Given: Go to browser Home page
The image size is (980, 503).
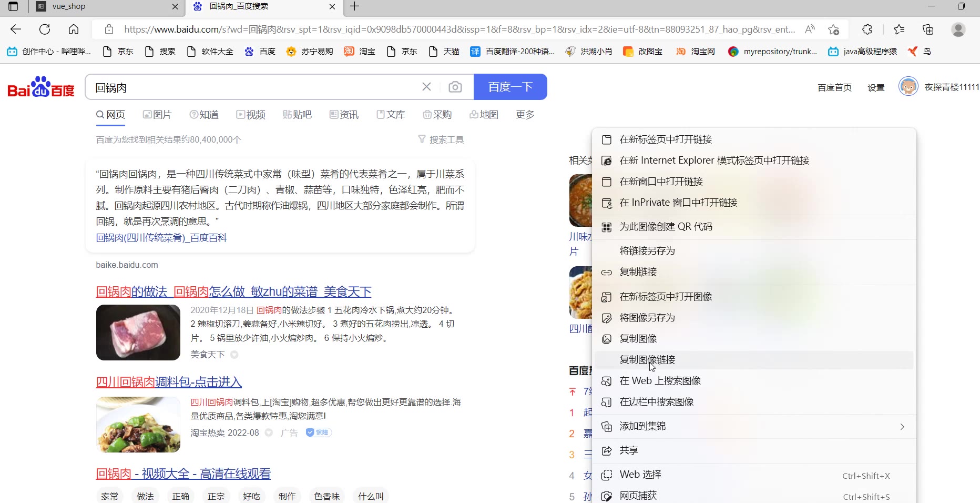Looking at the screenshot, I should [74, 29].
